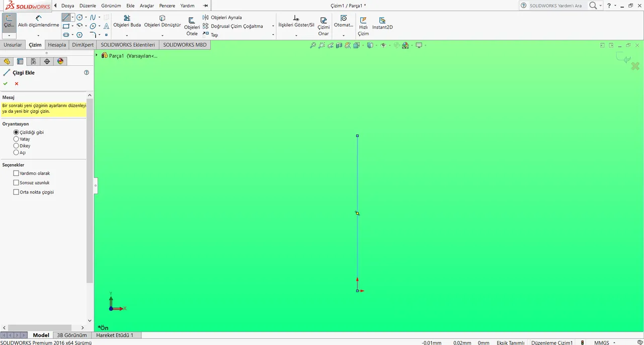
Task: Select the Circle sketch tool
Action: click(x=79, y=17)
